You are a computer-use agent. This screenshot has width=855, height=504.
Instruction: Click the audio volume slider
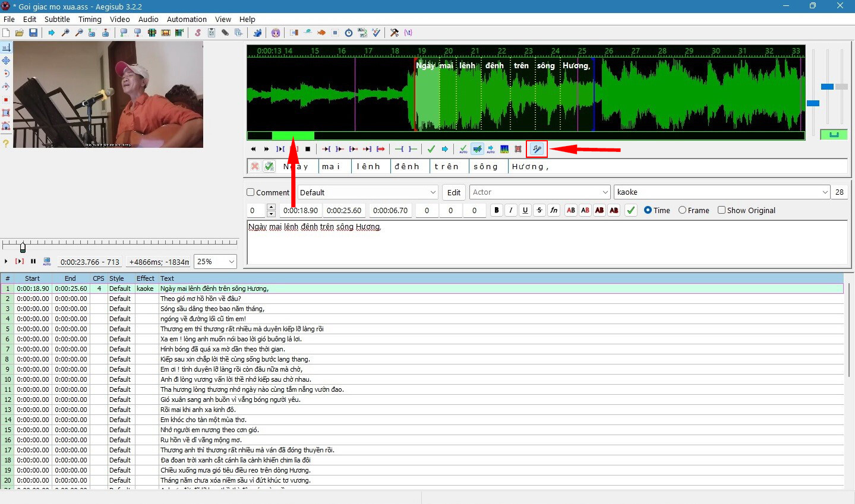coord(841,87)
